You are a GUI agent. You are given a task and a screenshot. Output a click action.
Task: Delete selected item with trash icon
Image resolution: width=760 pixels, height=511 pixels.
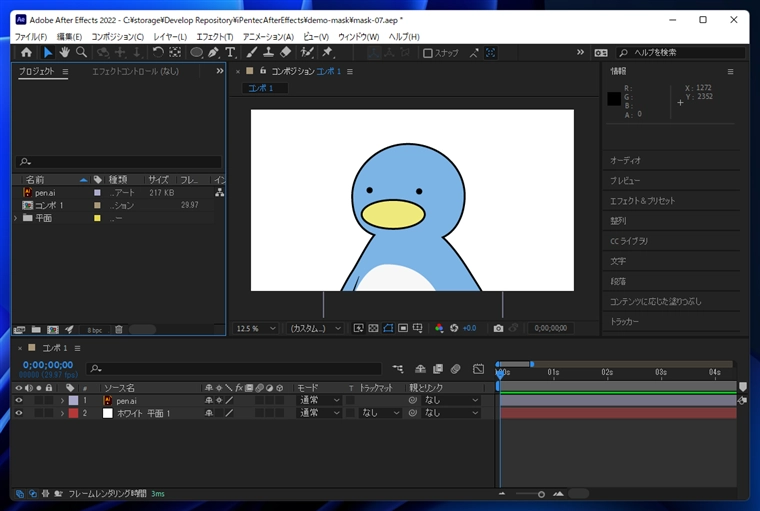[118, 329]
